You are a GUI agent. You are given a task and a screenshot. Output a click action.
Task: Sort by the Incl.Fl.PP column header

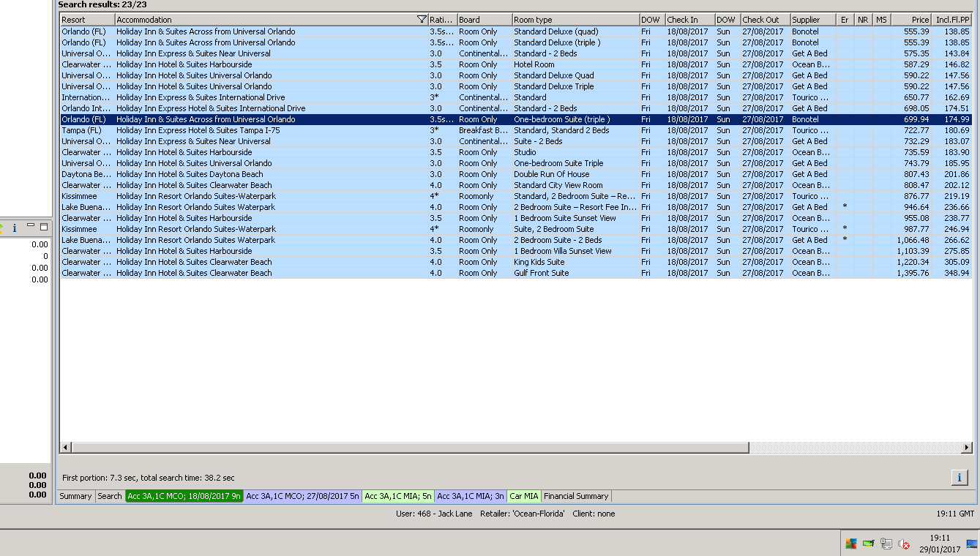pyautogui.click(x=952, y=20)
